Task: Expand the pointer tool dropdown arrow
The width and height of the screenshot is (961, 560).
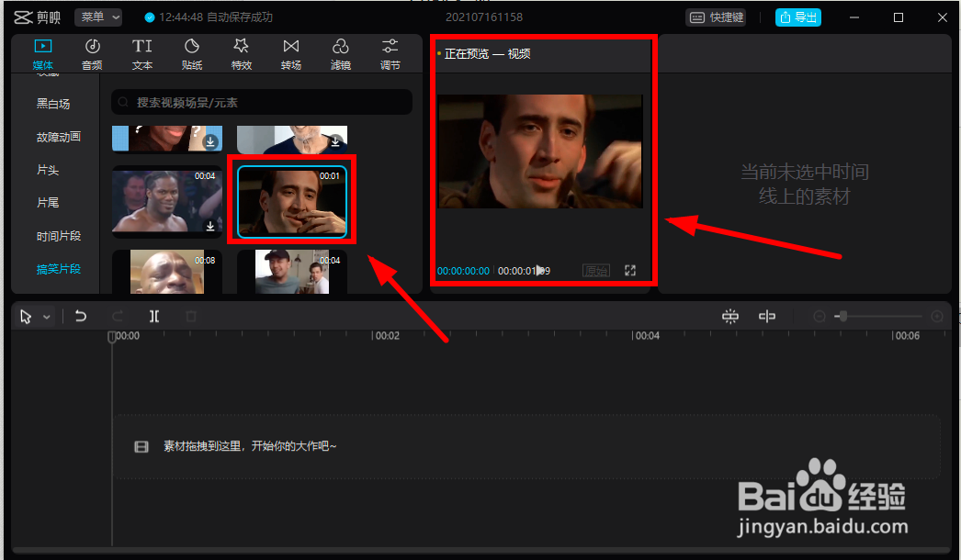Action: 47,317
